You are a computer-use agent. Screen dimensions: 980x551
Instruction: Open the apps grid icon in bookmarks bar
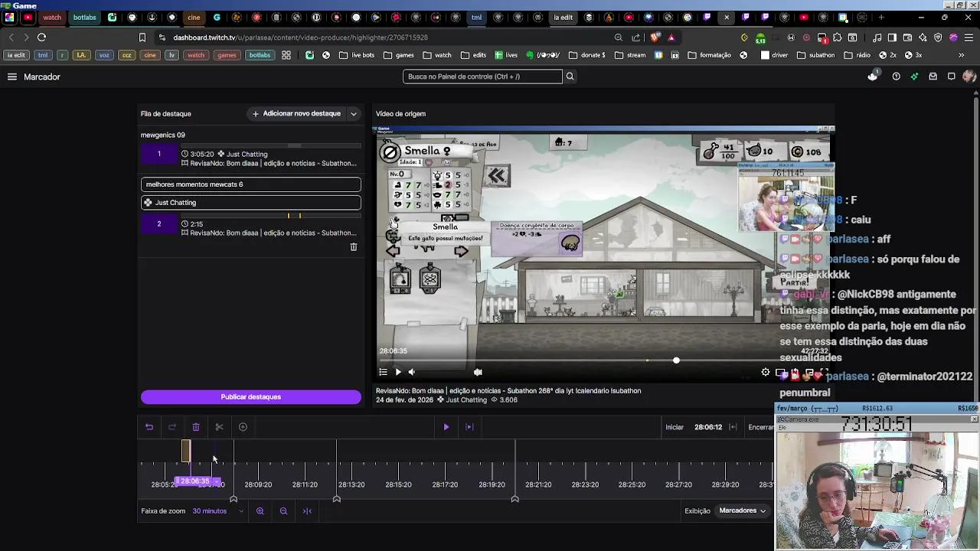pos(286,55)
